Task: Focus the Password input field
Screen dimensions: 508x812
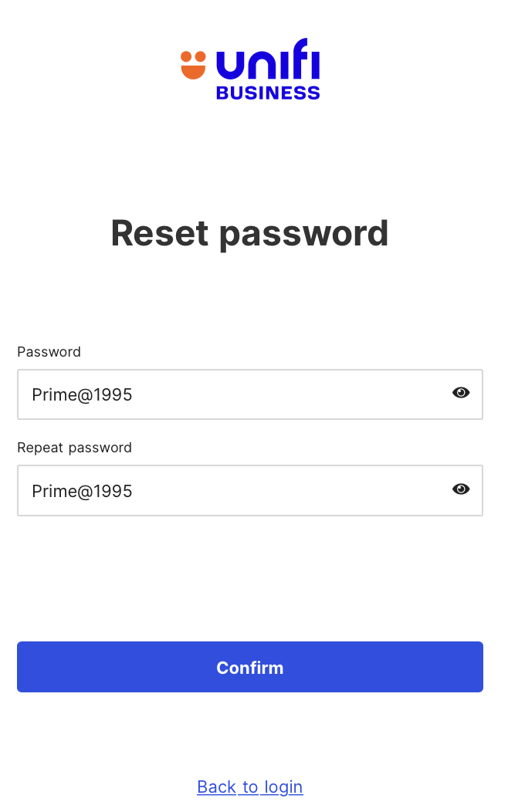Action: pyautogui.click(x=232, y=394)
